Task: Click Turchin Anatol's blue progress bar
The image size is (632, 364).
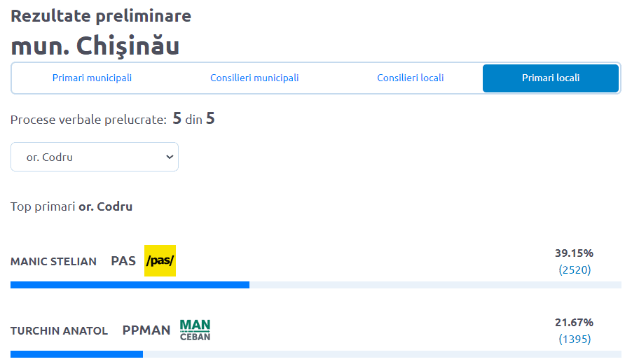Action: (76, 354)
